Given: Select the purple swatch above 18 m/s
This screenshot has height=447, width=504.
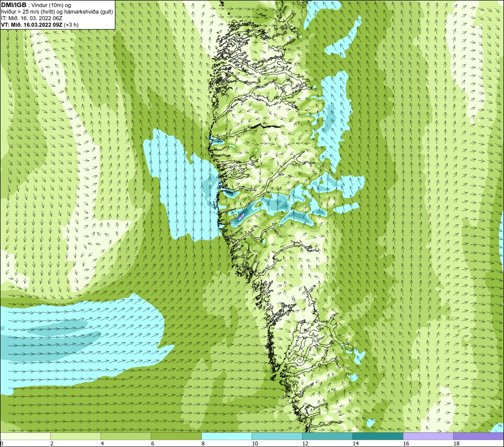Looking at the screenshot, I should point(479,436).
